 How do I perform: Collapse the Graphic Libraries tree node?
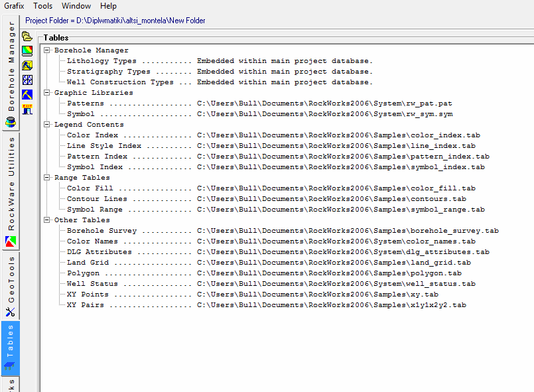pos(46,93)
